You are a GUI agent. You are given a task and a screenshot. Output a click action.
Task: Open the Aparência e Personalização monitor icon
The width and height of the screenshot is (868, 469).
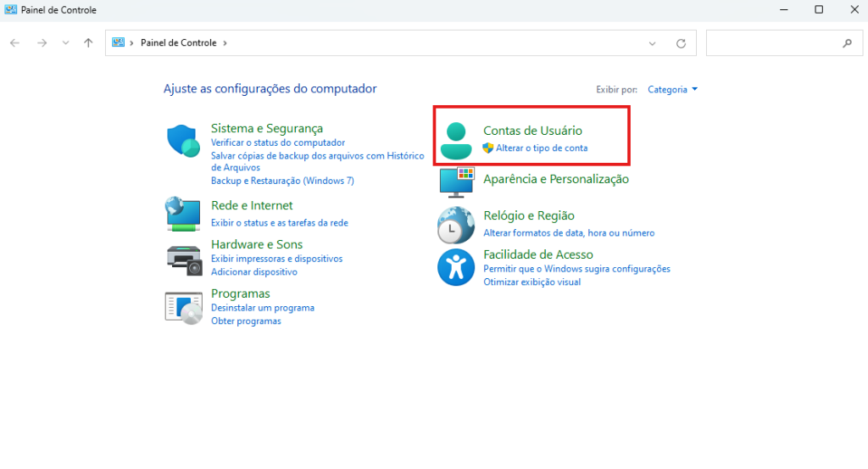tap(457, 181)
